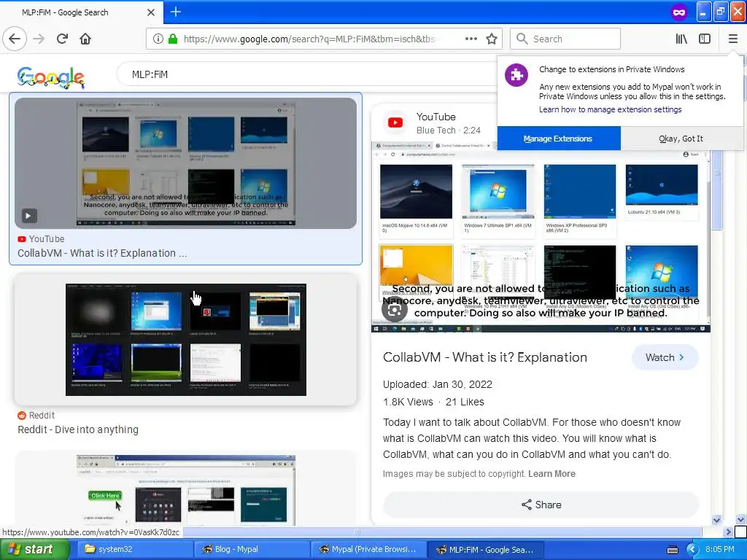Reload the current page
747x560 pixels.
pyautogui.click(x=62, y=39)
